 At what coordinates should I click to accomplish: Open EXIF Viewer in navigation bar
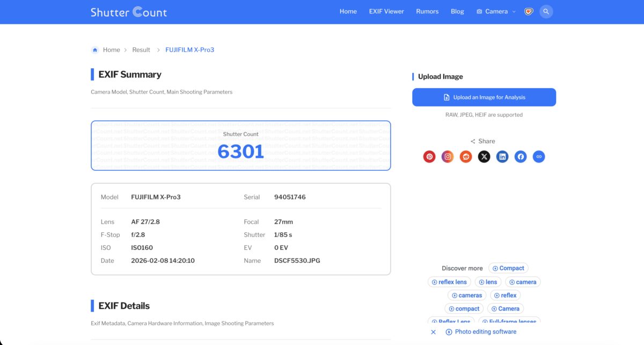click(x=386, y=11)
